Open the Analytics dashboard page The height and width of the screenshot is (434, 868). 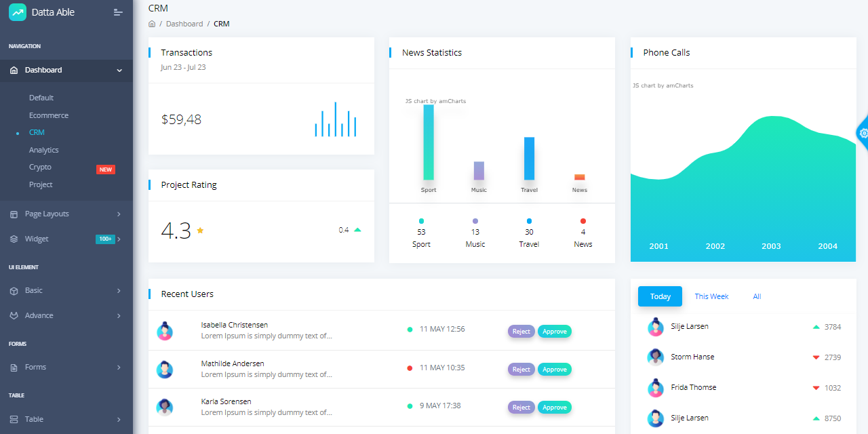point(44,150)
